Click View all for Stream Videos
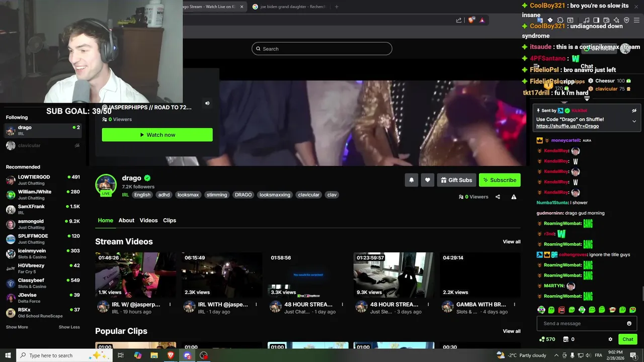Image resolution: width=644 pixels, height=362 pixels. [x=512, y=242]
